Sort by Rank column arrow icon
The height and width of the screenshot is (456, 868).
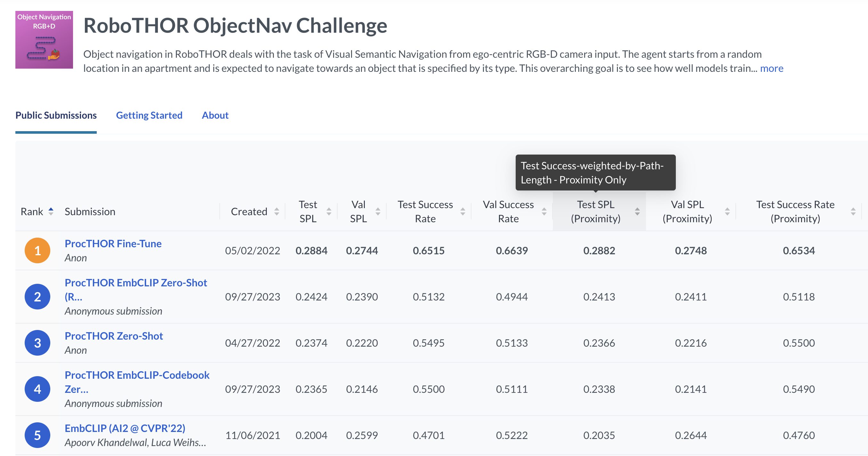(x=51, y=211)
